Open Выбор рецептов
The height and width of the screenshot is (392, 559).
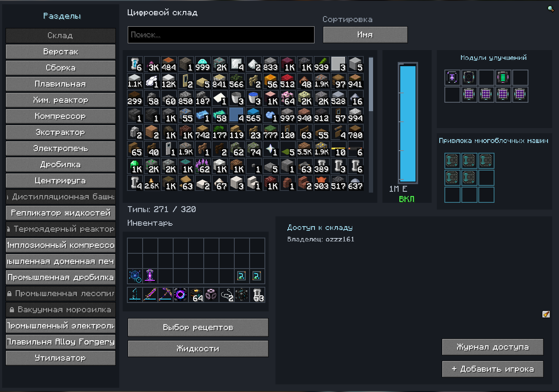(x=198, y=328)
